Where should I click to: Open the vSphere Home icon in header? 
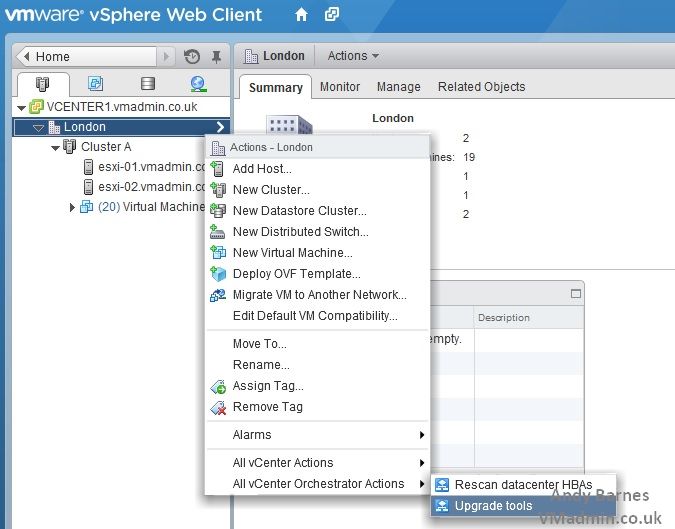301,15
